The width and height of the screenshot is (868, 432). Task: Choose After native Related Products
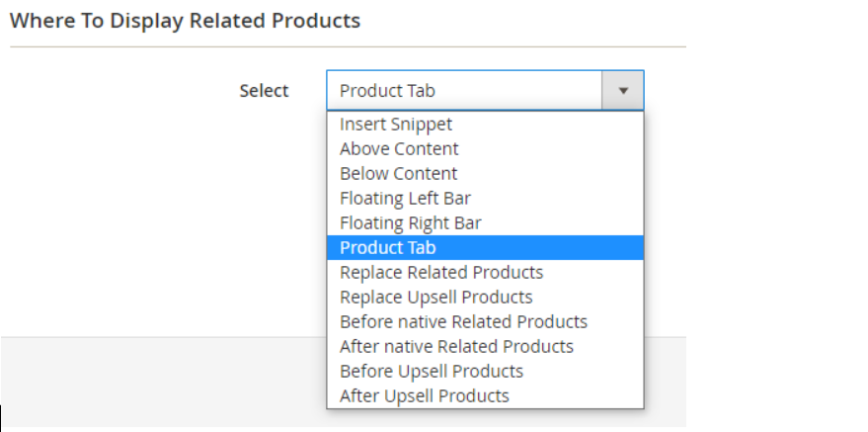click(456, 347)
